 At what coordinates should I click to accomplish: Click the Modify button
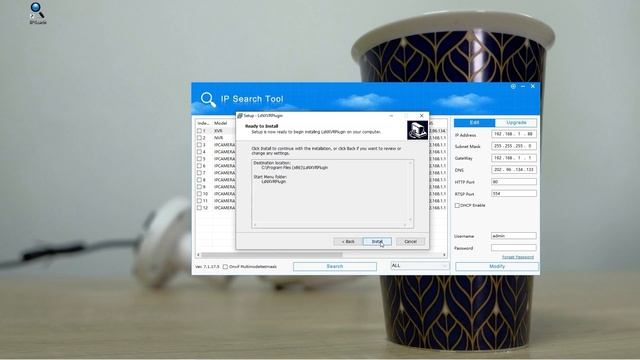pyautogui.click(x=497, y=266)
